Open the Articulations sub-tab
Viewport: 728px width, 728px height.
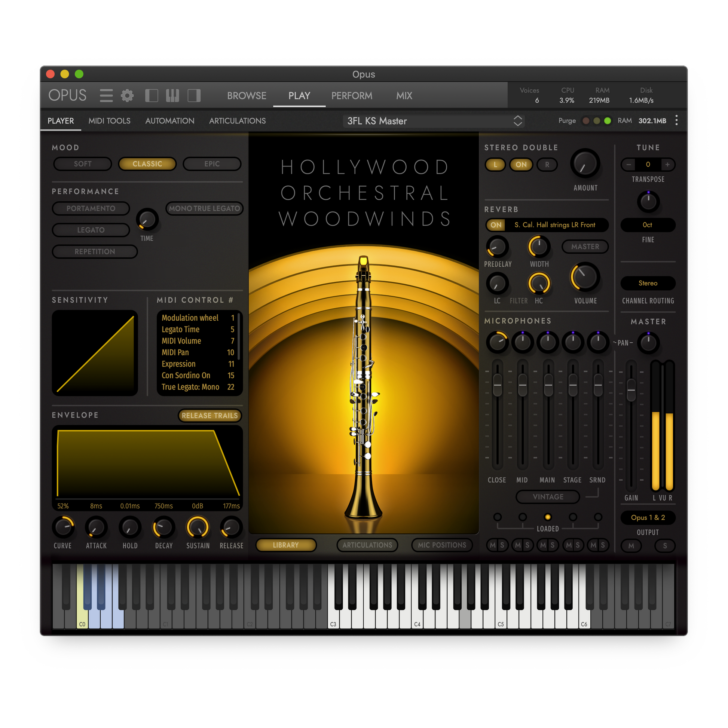pyautogui.click(x=238, y=121)
